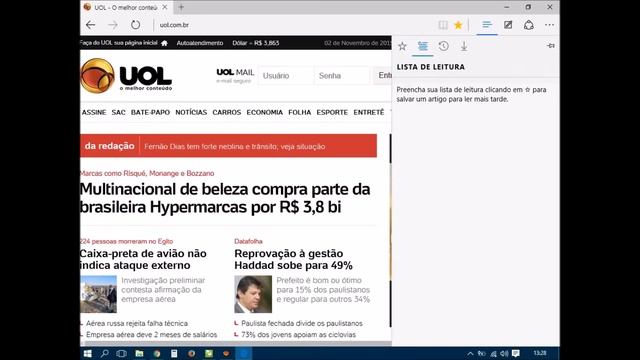Screen dimensions: 640x360
Task: Open Autoatendimento link in top bar
Action: (200, 43)
